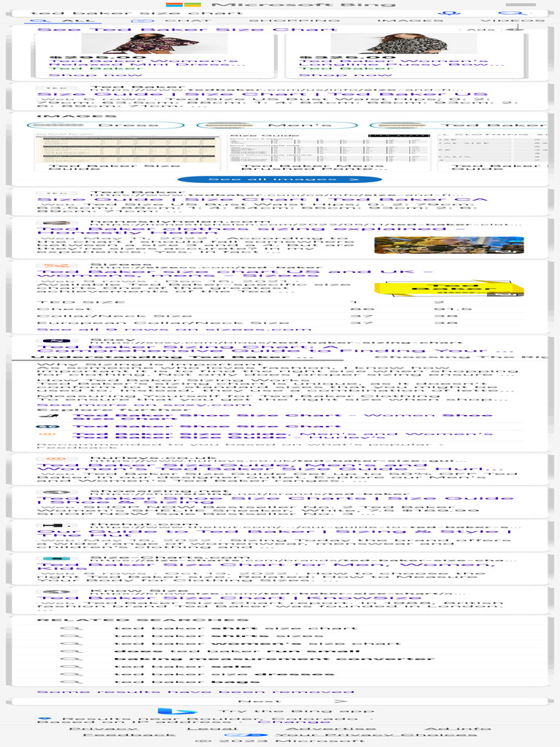Open 'See Ted Baker Size Chart' heading link

click(187, 29)
